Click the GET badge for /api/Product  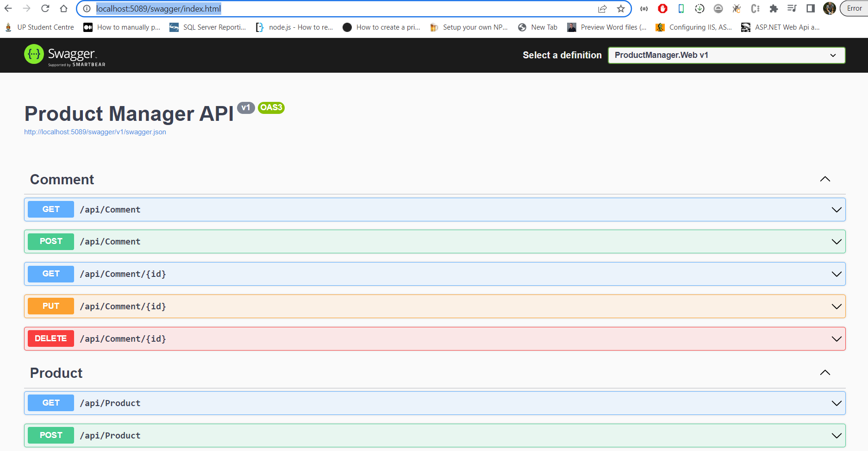51,403
